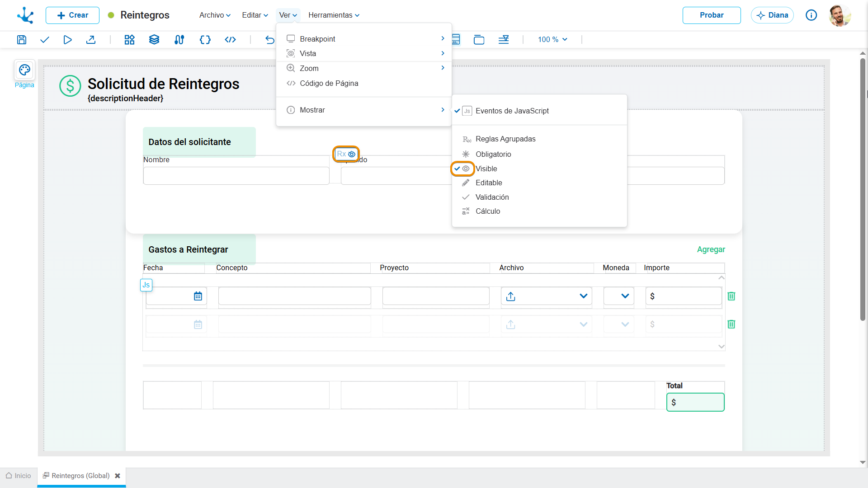This screenshot has width=868, height=488.
Task: Open the Herramientas menu
Action: coord(334,15)
